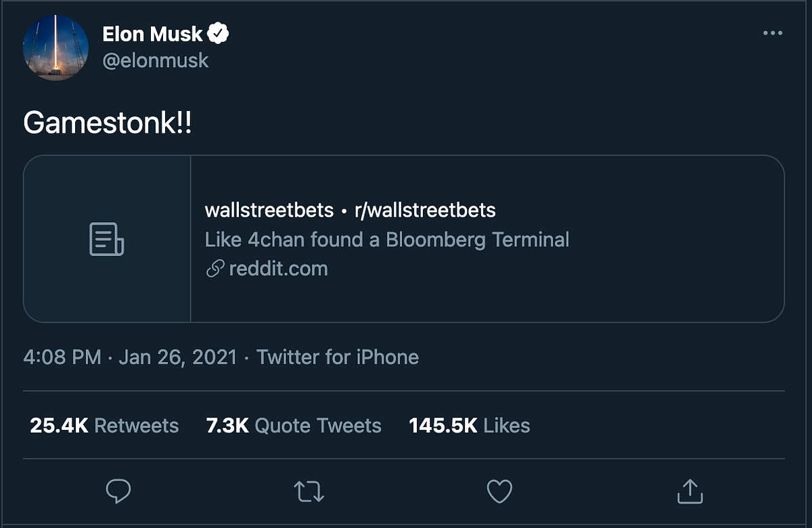Click the @elonmusk handle

pos(156,60)
